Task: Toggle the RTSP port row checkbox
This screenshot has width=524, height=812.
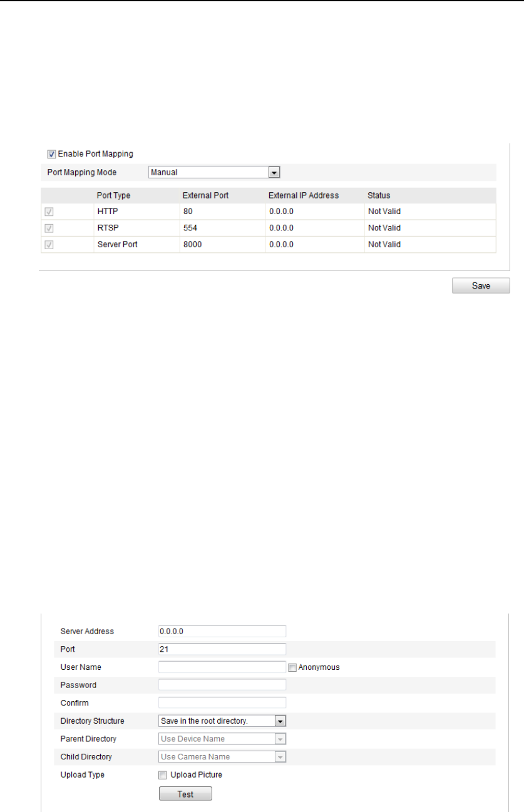Action: [48, 228]
